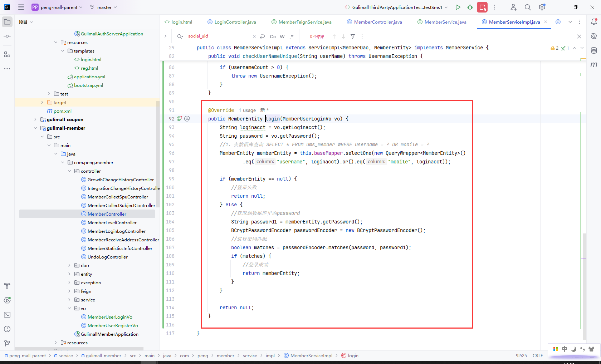Open search history dropdown
This screenshot has height=364, width=601.
[180, 36]
